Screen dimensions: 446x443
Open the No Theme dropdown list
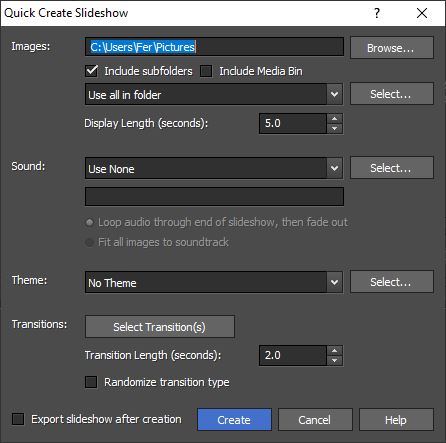[214, 283]
